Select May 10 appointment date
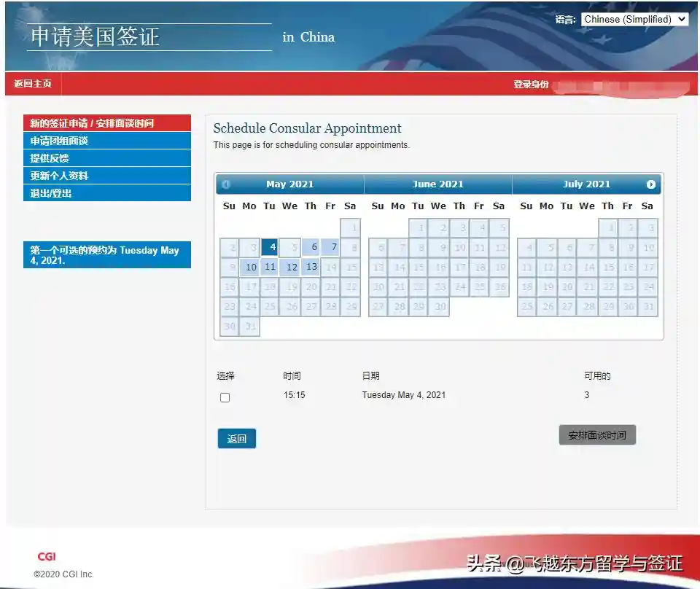The height and width of the screenshot is (589, 700). [x=250, y=267]
